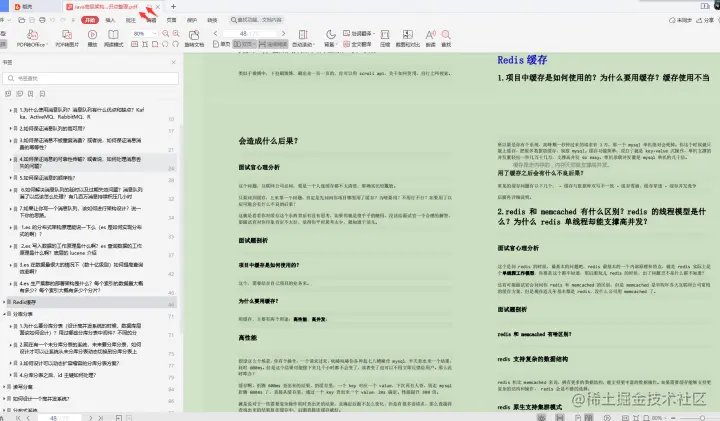Click the 查找 find magnifier icon
720x421 pixels.
point(446,35)
